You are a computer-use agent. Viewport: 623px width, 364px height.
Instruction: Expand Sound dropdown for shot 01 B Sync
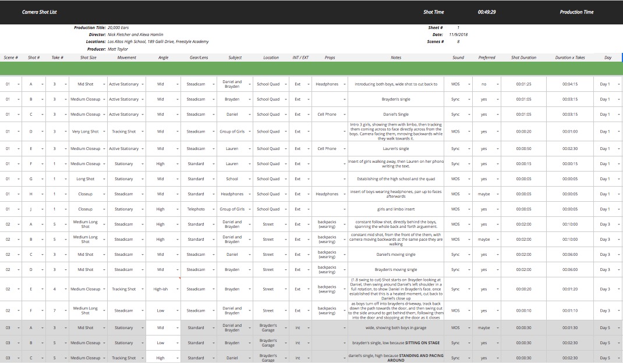click(x=469, y=99)
